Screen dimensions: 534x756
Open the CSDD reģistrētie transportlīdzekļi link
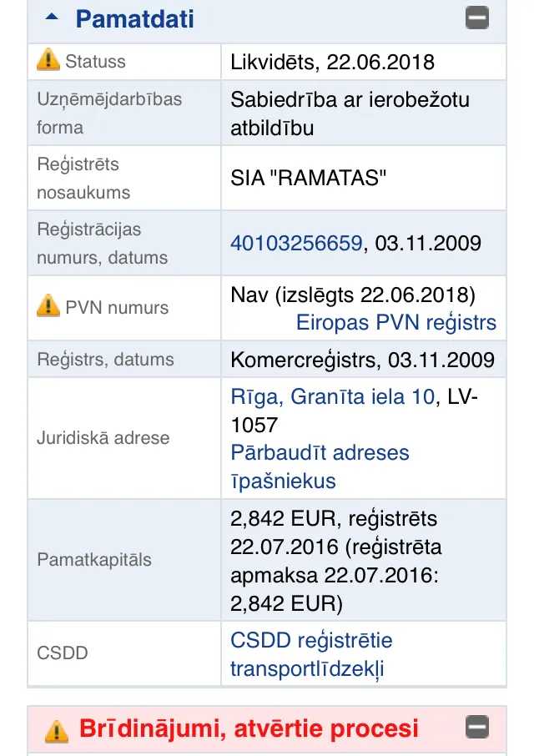click(311, 655)
